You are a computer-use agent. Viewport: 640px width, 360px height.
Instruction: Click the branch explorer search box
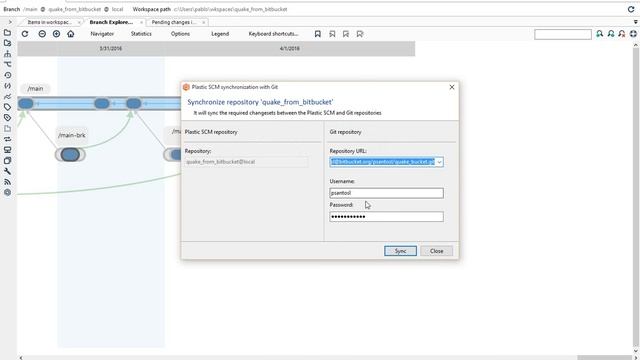pos(563,34)
